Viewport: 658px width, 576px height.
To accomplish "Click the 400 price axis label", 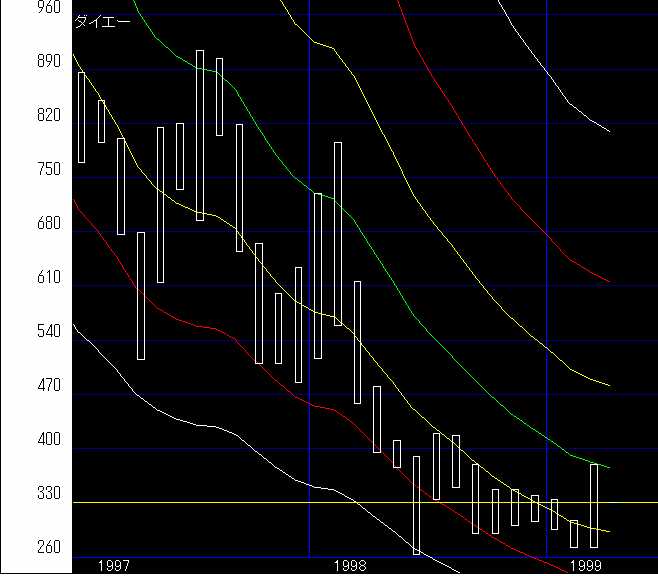I will tap(20, 439).
